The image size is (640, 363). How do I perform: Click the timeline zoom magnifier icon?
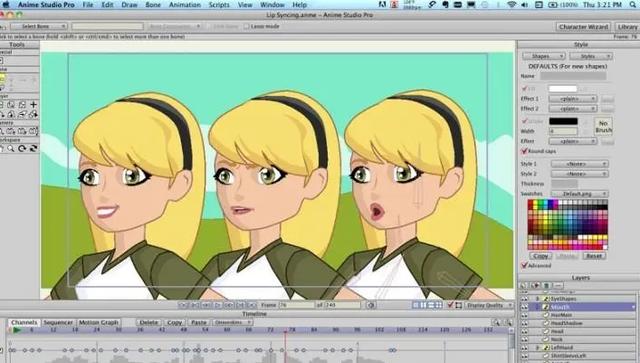point(496,323)
